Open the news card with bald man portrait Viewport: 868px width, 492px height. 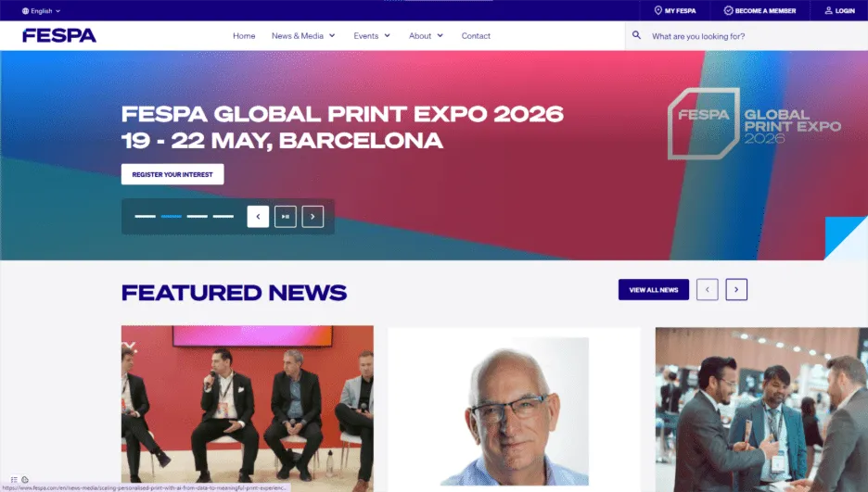click(x=515, y=410)
